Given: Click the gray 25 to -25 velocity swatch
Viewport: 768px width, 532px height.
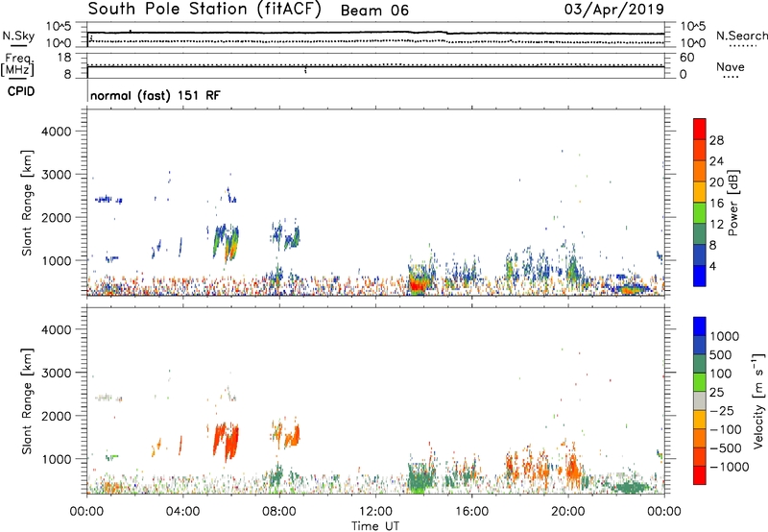Looking at the screenshot, I should [700, 401].
